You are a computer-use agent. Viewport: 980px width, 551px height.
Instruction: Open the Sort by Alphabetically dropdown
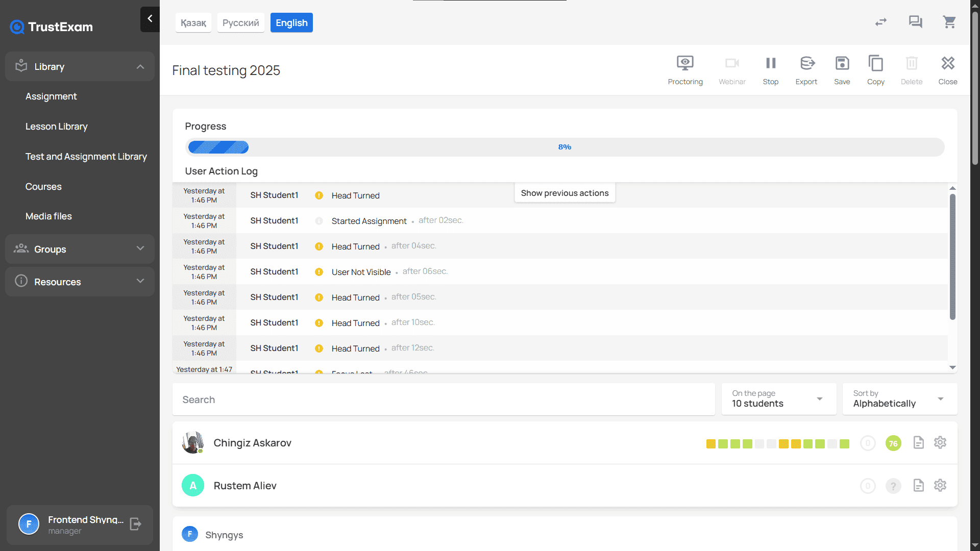(x=900, y=399)
